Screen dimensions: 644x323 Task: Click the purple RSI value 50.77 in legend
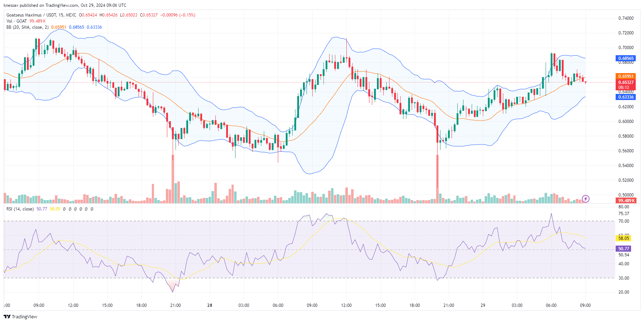(42, 209)
